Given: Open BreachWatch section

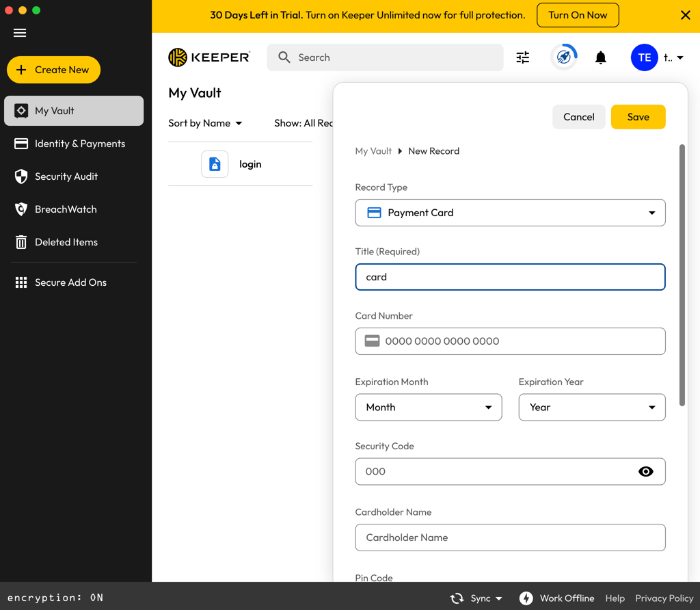Looking at the screenshot, I should tap(74, 209).
